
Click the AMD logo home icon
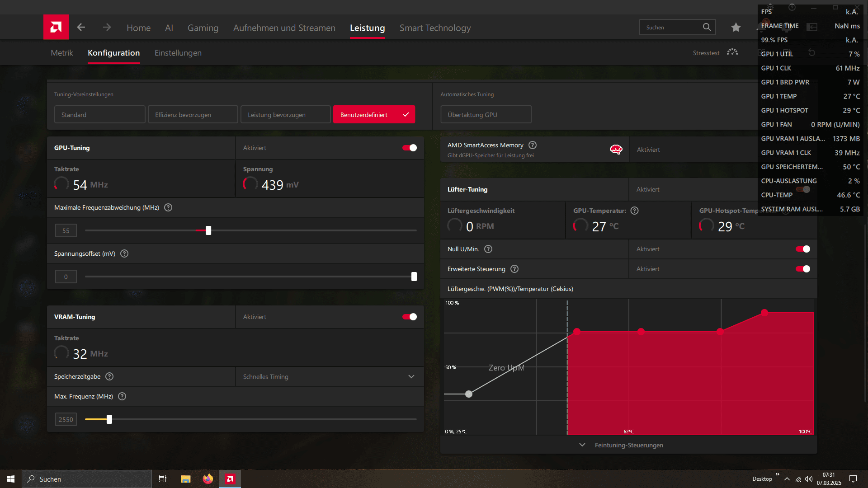[x=56, y=27]
